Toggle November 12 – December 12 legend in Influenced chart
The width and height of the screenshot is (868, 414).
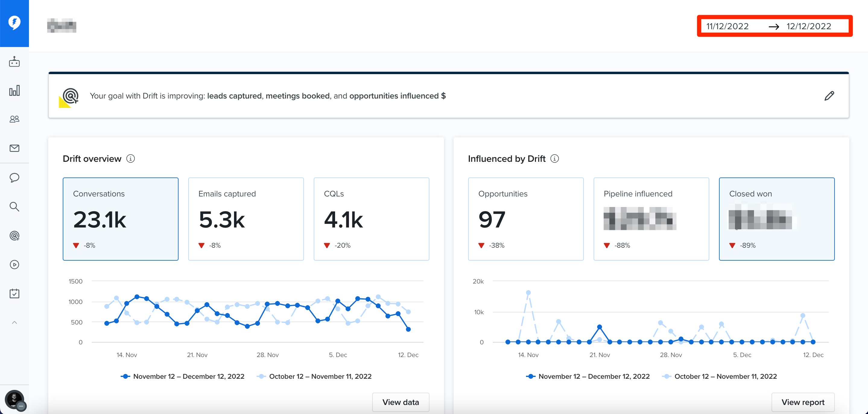click(588, 376)
